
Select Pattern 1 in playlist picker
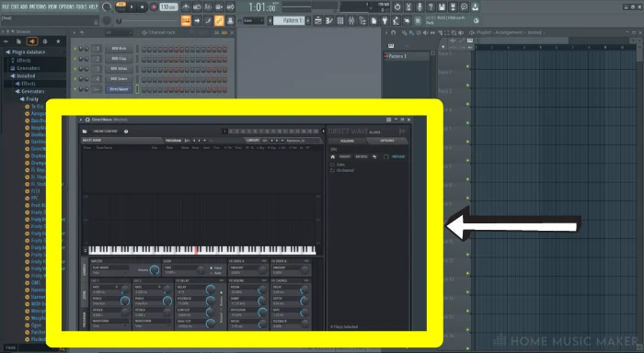tap(407, 56)
